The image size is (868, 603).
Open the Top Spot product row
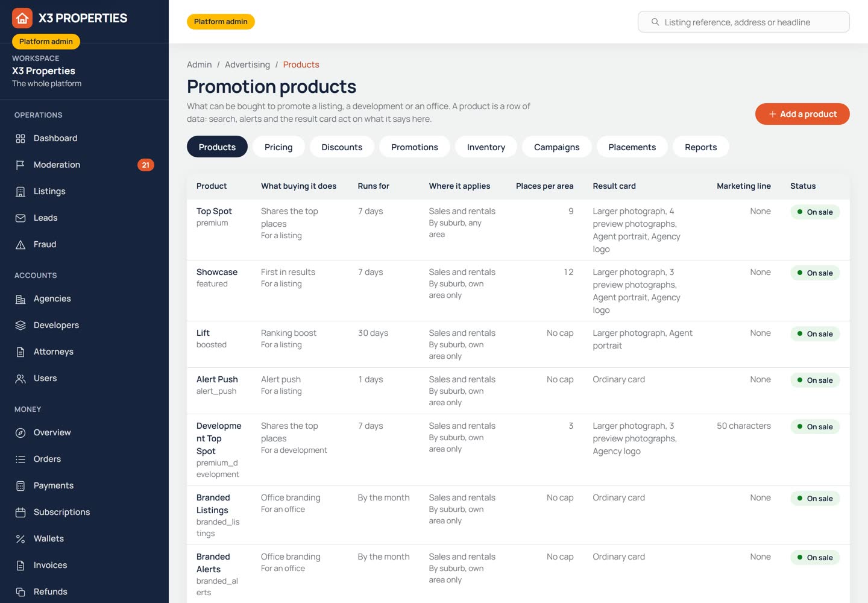pos(518,230)
